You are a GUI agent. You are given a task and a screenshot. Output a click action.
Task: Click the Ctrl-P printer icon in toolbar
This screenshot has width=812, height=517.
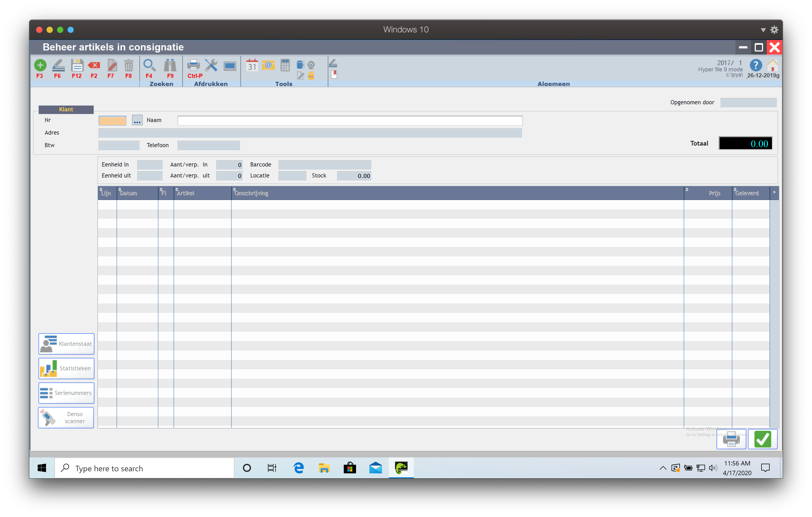pyautogui.click(x=194, y=65)
